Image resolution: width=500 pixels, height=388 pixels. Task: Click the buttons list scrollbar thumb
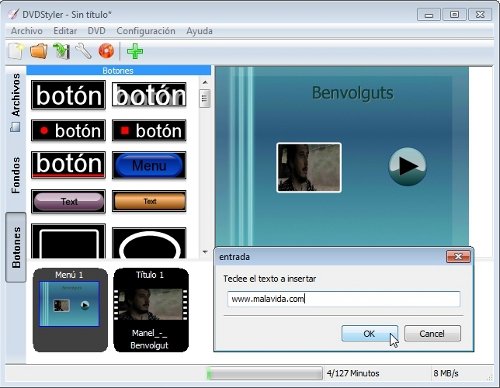coord(205,98)
